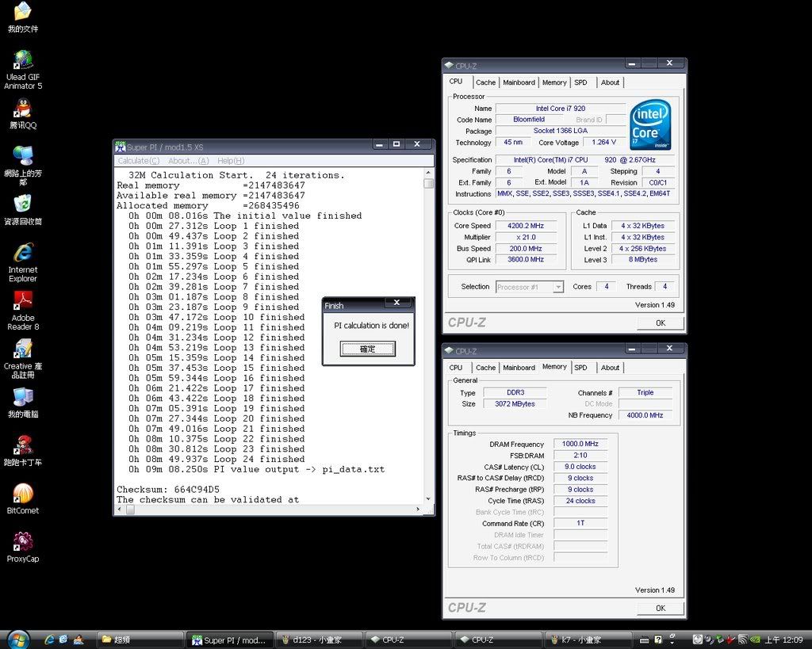
Task: Open About tab in top CPU-Z
Action: pyautogui.click(x=610, y=82)
